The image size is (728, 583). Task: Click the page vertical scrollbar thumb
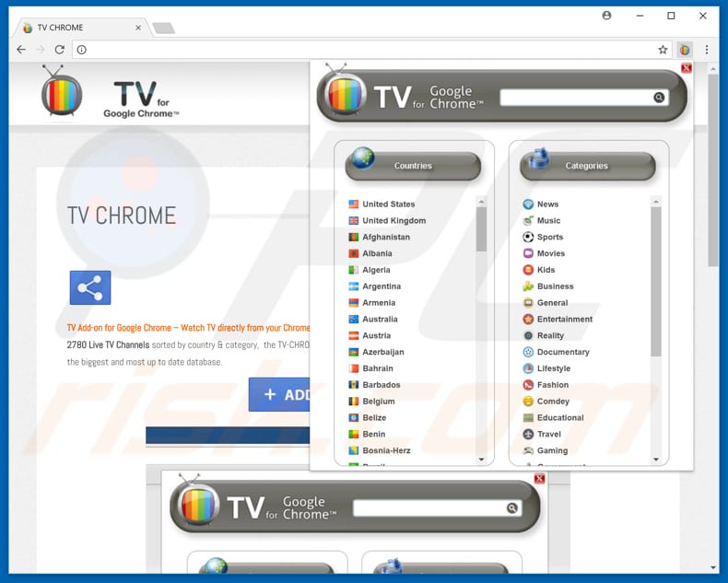(713, 169)
